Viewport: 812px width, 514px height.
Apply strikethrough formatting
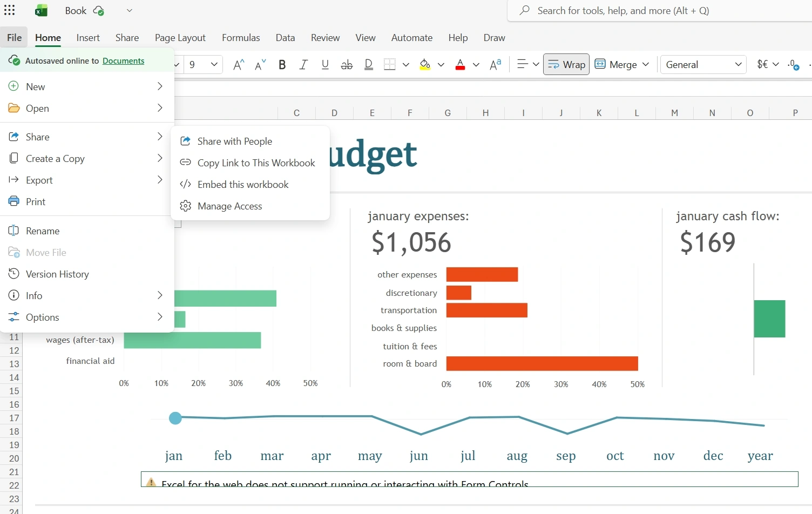coord(347,65)
